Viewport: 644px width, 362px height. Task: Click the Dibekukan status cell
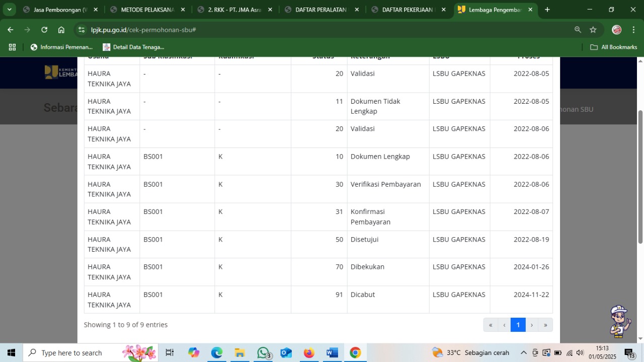(388, 272)
